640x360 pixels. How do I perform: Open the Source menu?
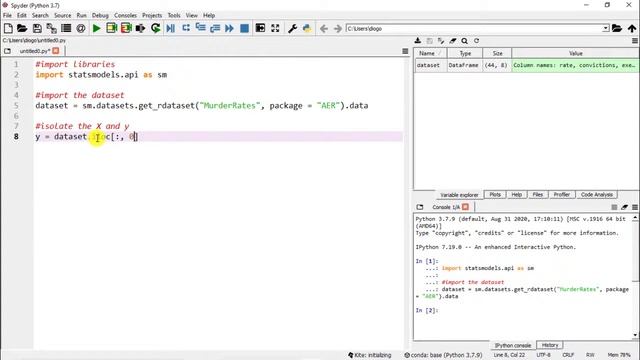(62, 15)
